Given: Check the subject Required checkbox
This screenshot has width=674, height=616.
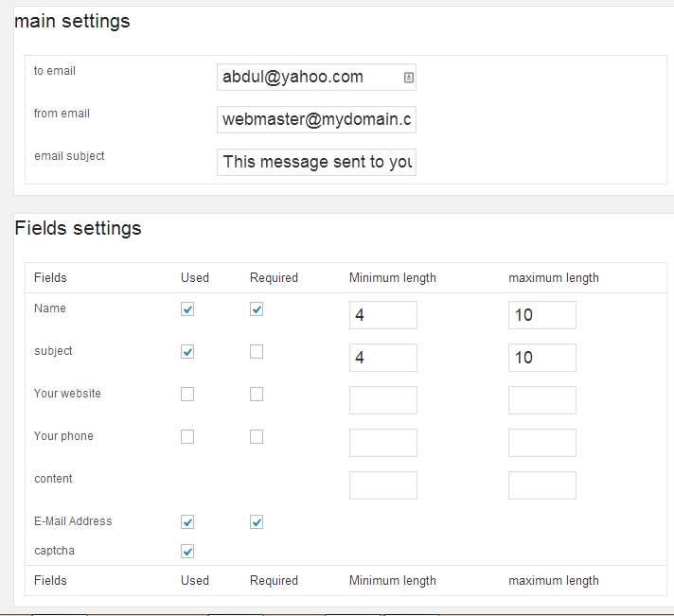Looking at the screenshot, I should (x=257, y=352).
